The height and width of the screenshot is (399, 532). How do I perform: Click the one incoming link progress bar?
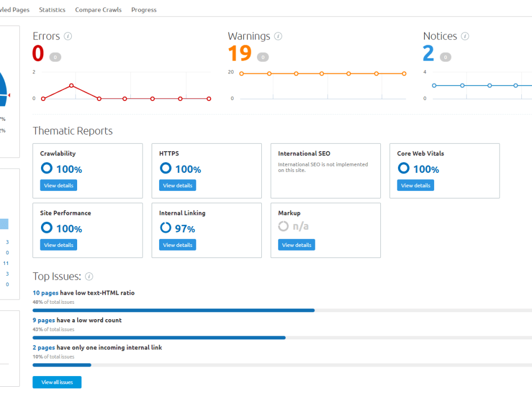point(282,365)
